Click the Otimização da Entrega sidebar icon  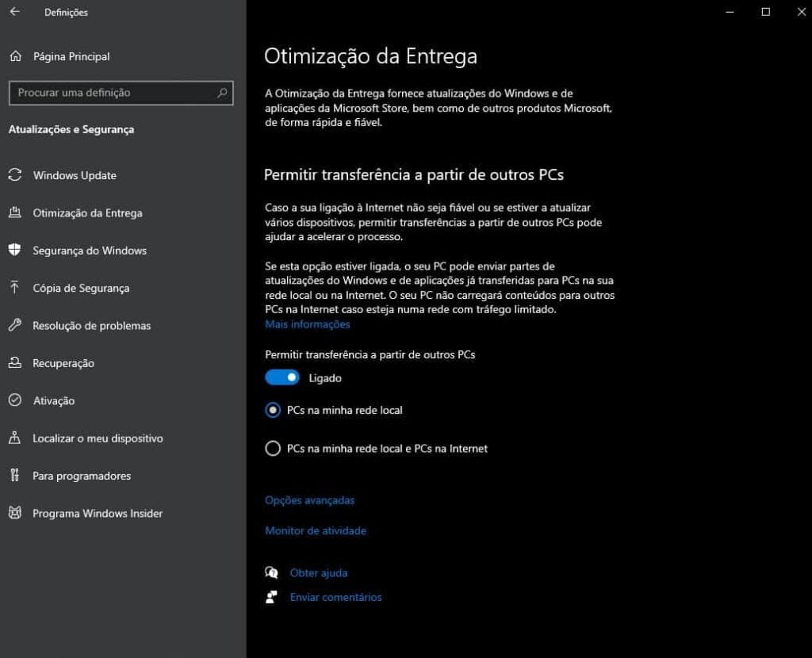(x=15, y=212)
